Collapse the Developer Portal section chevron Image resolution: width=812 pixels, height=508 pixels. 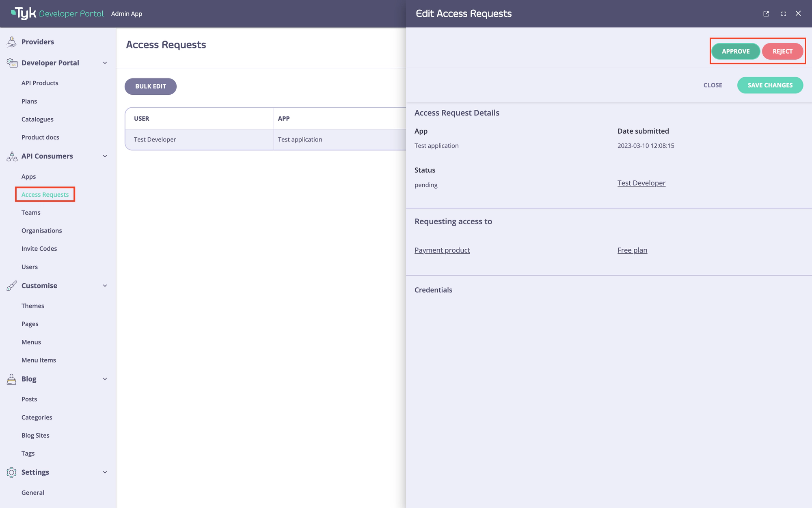(105, 63)
